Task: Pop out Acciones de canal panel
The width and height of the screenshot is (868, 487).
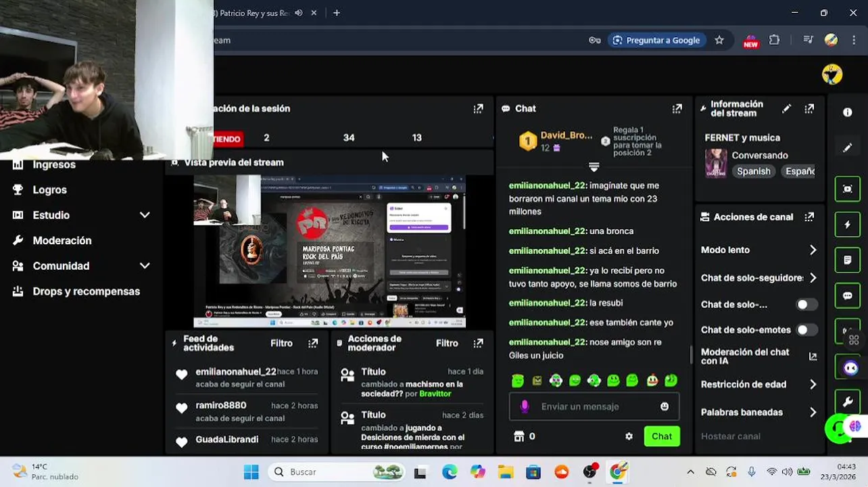Action: coord(809,217)
